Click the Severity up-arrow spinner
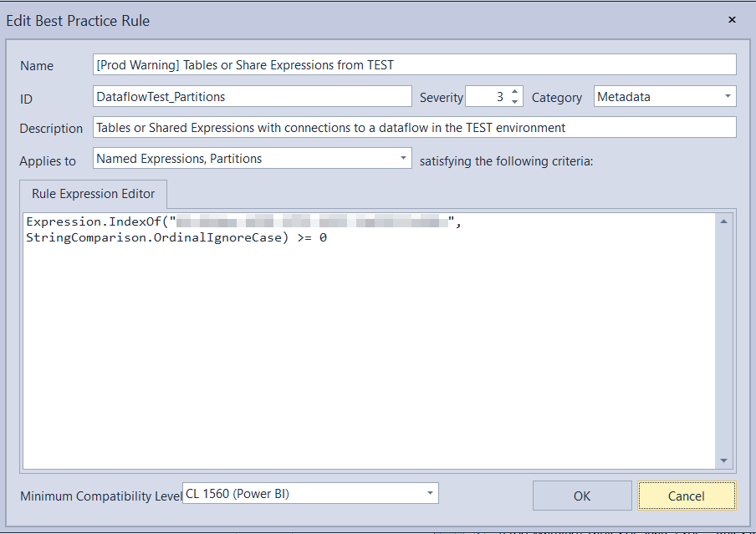 point(516,92)
